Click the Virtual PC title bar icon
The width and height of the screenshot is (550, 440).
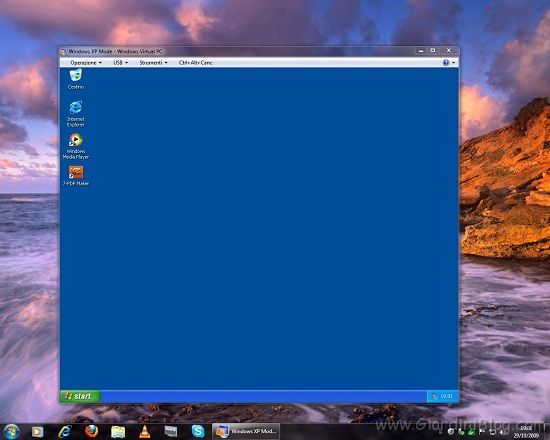point(63,52)
